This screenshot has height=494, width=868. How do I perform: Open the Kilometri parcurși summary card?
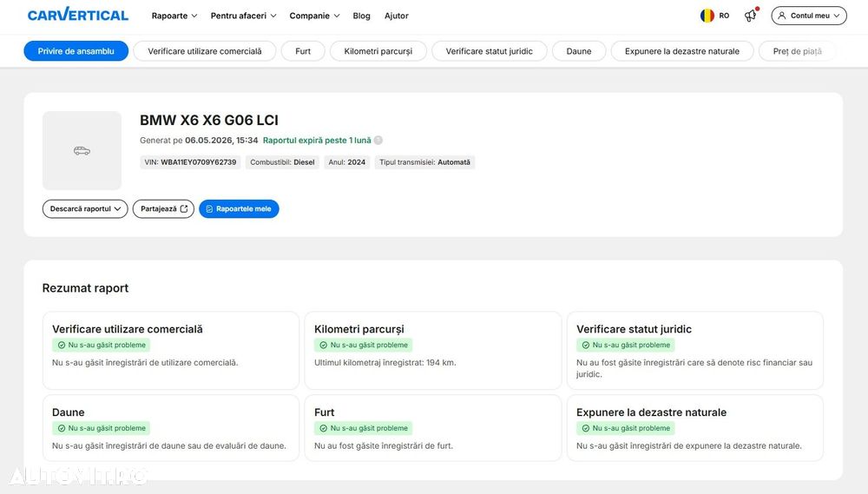[x=433, y=351]
